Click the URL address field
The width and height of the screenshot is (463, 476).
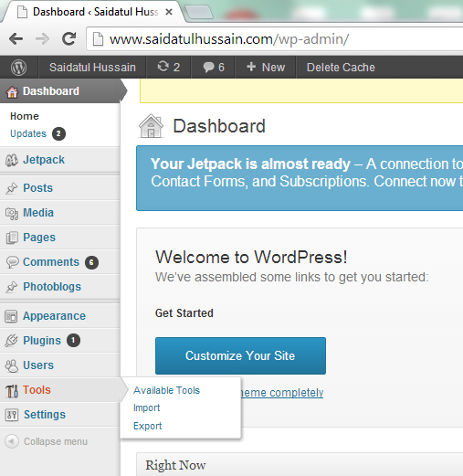click(274, 39)
